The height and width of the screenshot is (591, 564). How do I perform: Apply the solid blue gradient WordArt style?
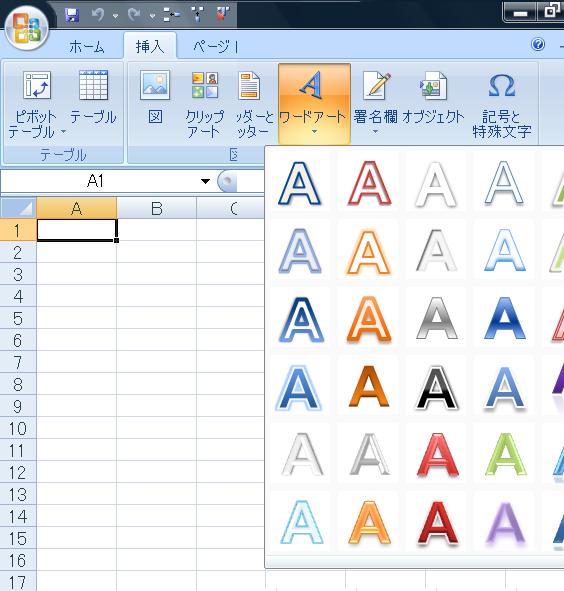504,318
